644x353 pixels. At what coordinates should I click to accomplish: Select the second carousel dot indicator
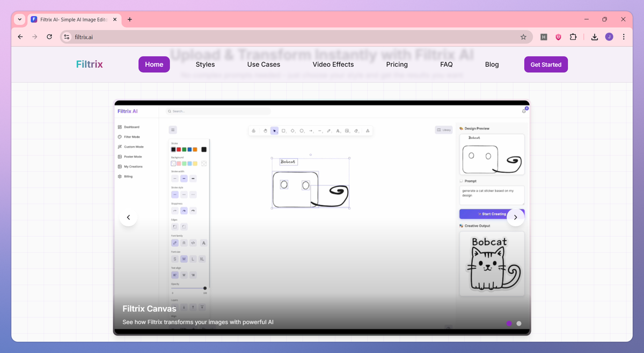pyautogui.click(x=519, y=323)
